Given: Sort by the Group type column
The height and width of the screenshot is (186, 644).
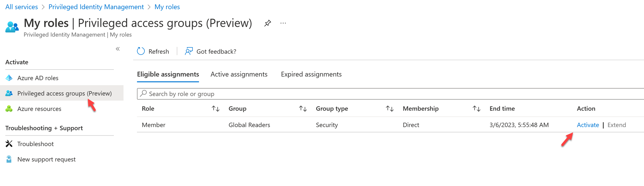Looking at the screenshot, I should point(390,109).
